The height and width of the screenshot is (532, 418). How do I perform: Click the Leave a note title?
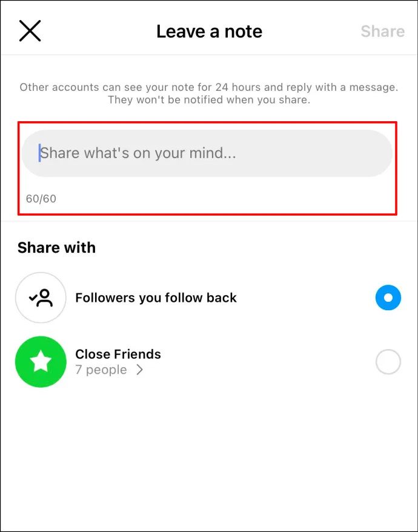[210, 32]
